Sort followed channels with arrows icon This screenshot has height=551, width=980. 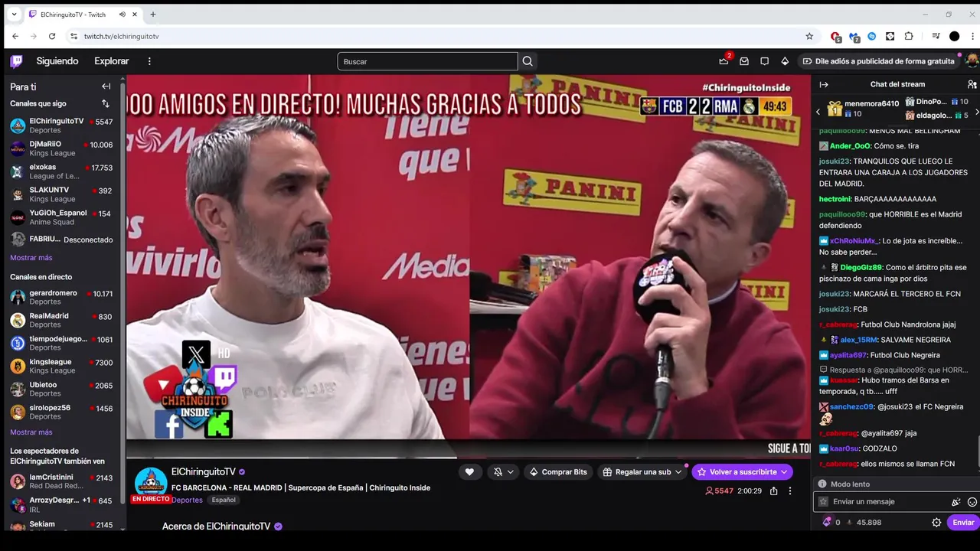tap(106, 103)
